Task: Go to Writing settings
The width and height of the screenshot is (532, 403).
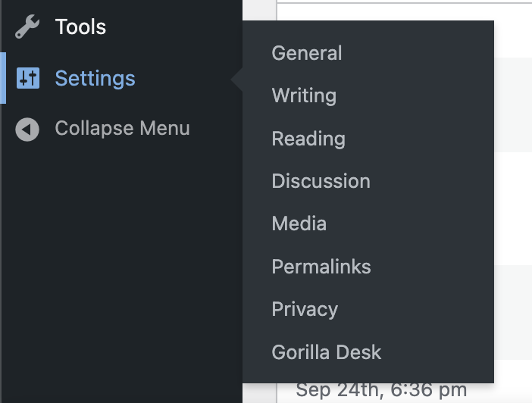Action: pyautogui.click(x=304, y=96)
